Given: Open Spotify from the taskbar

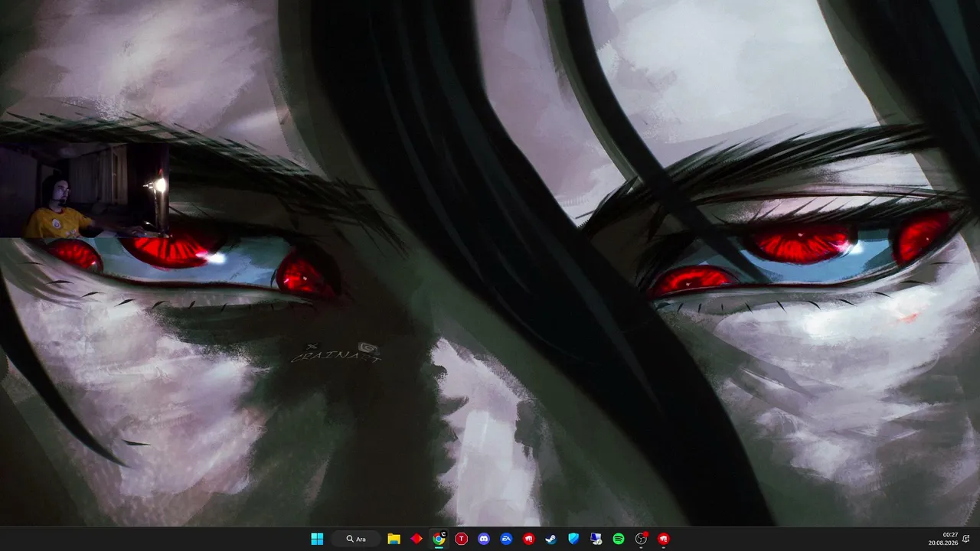Looking at the screenshot, I should point(619,539).
